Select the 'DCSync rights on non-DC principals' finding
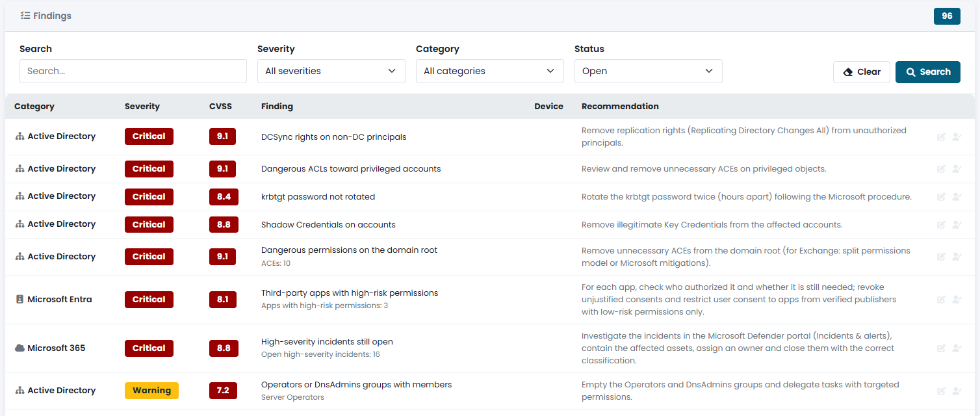Screen dimensions: 980x416 click(334, 137)
